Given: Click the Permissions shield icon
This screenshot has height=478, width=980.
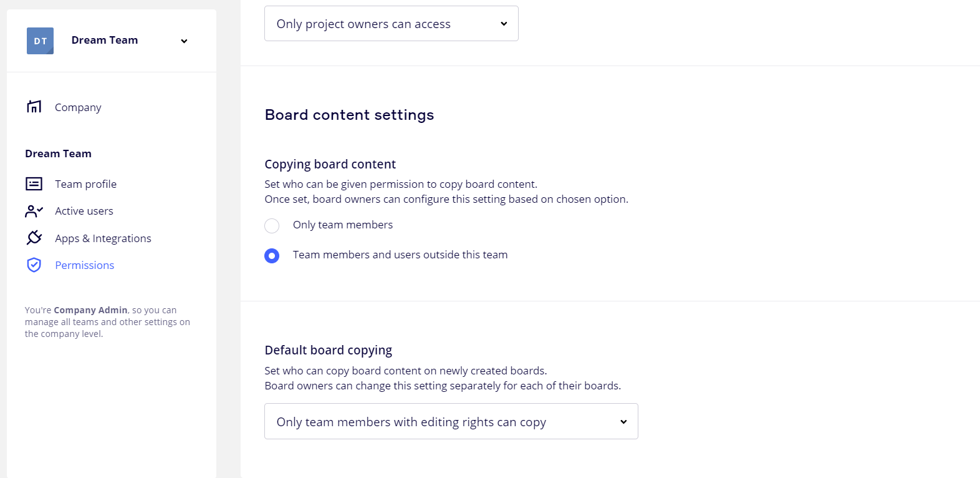Looking at the screenshot, I should point(34,265).
